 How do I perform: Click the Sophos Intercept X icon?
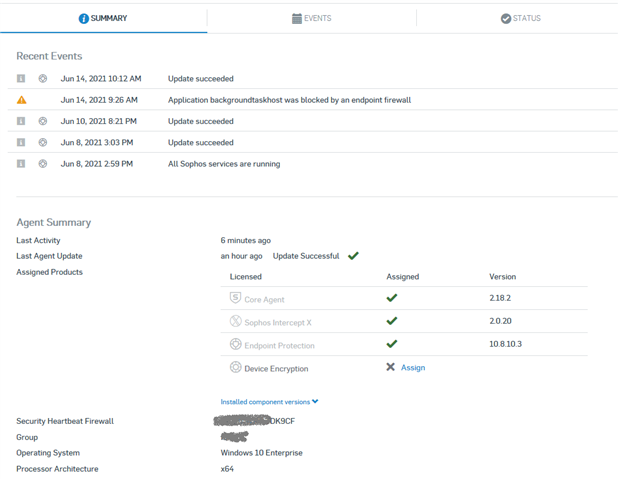click(x=235, y=321)
